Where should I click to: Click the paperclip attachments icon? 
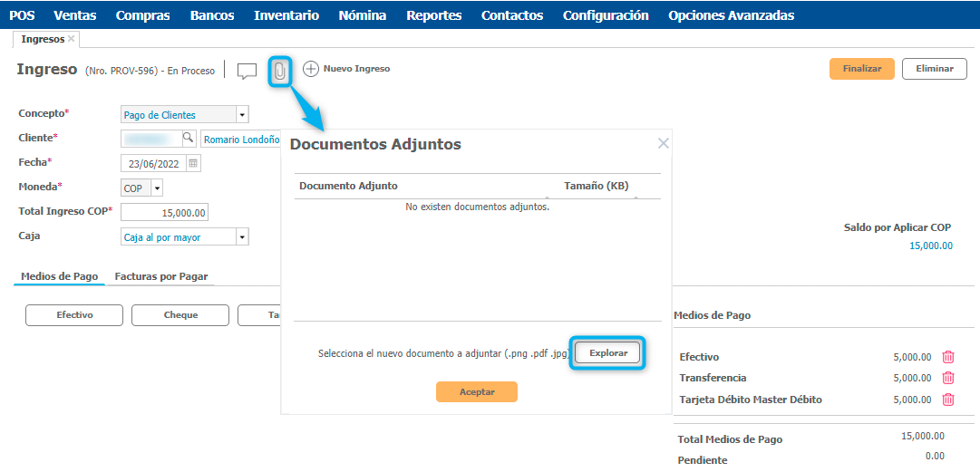click(280, 71)
